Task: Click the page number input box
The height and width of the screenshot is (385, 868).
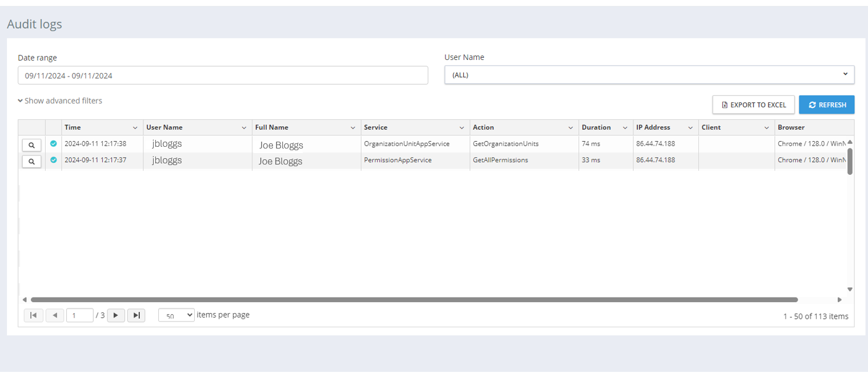Action: click(x=79, y=315)
